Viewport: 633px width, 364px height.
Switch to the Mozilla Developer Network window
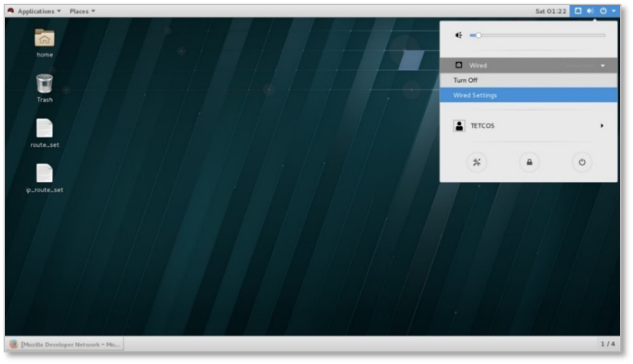[65, 344]
